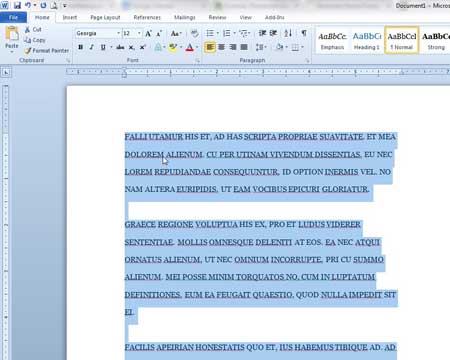
Task: Open the Paragraph dialog launcher
Action: 307,61
